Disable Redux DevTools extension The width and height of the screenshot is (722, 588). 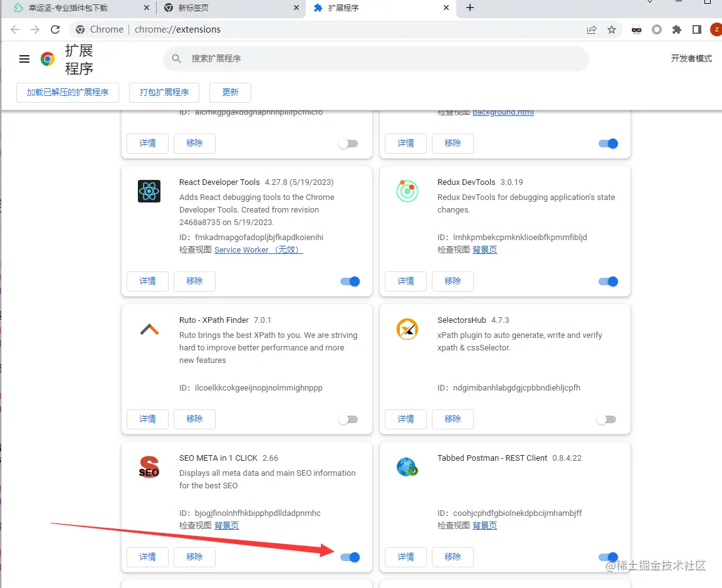point(609,281)
